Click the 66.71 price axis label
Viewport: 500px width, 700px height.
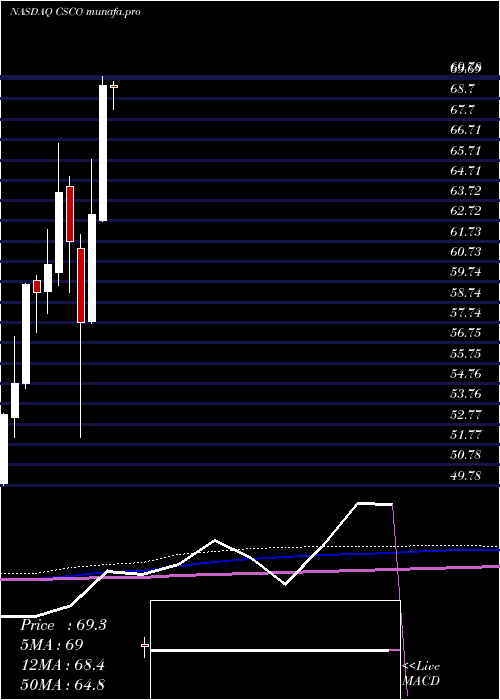pos(466,130)
